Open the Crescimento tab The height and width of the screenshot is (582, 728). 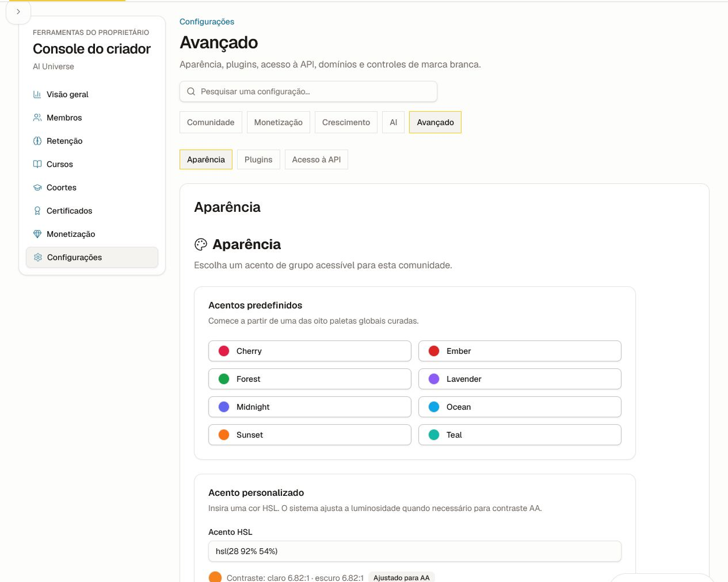(346, 122)
